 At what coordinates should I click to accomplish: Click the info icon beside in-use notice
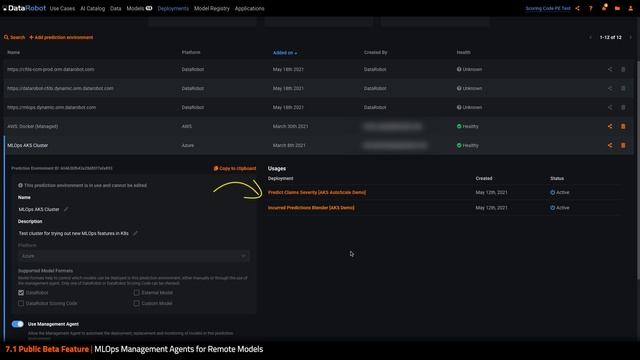tap(20, 185)
